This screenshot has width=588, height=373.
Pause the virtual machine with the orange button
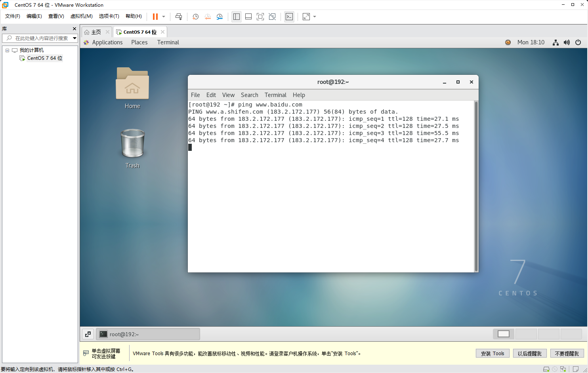click(155, 17)
